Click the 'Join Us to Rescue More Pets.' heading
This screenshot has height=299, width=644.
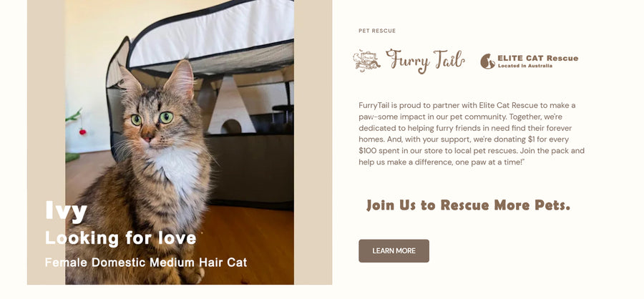468,205
